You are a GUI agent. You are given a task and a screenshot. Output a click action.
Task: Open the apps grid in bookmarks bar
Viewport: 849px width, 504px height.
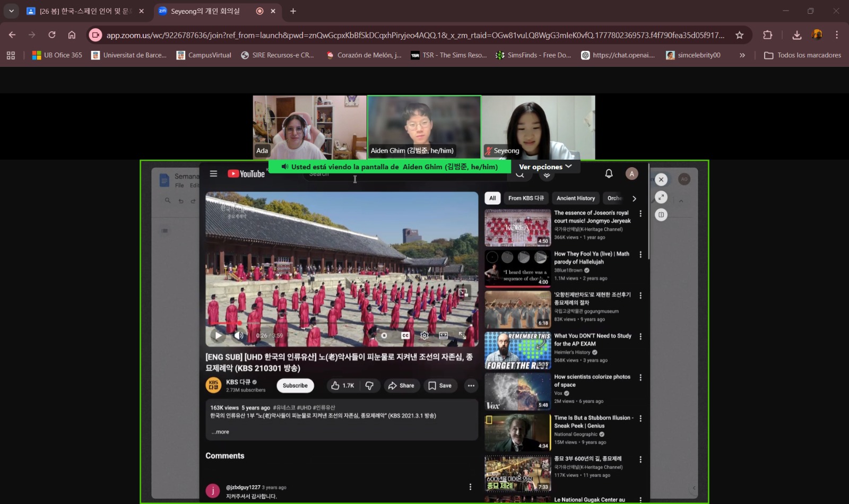pyautogui.click(x=11, y=55)
